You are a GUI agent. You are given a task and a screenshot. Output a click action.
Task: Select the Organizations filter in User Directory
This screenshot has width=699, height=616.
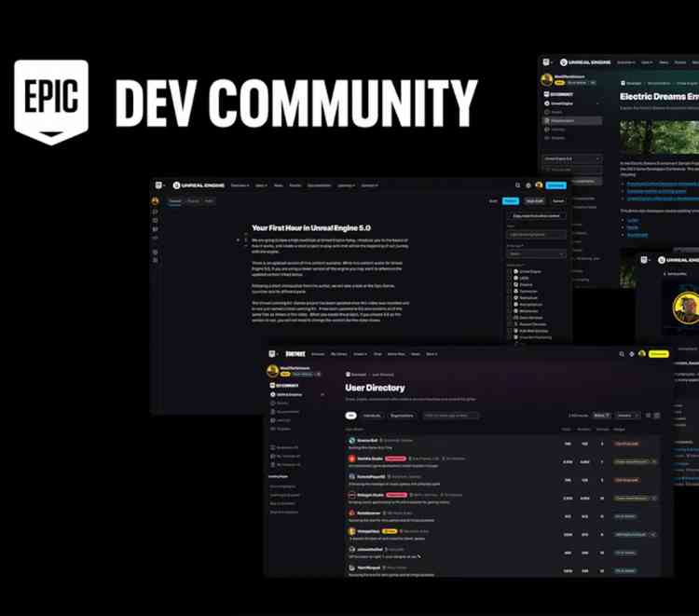click(402, 416)
